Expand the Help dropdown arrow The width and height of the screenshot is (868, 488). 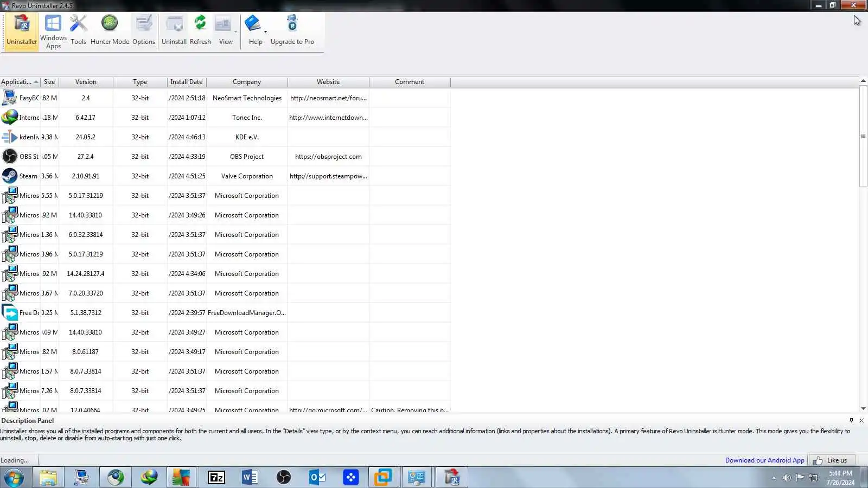(x=265, y=32)
